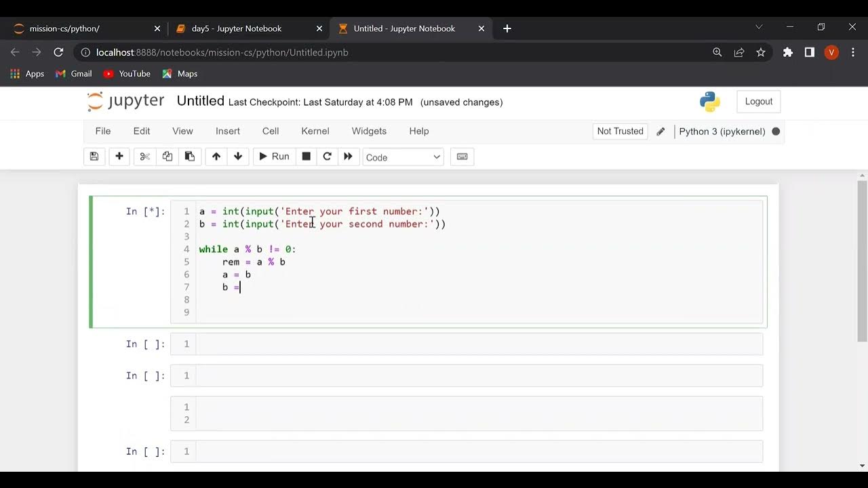Image resolution: width=868 pixels, height=488 pixels.
Task: Go back in browser history
Action: point(15,52)
